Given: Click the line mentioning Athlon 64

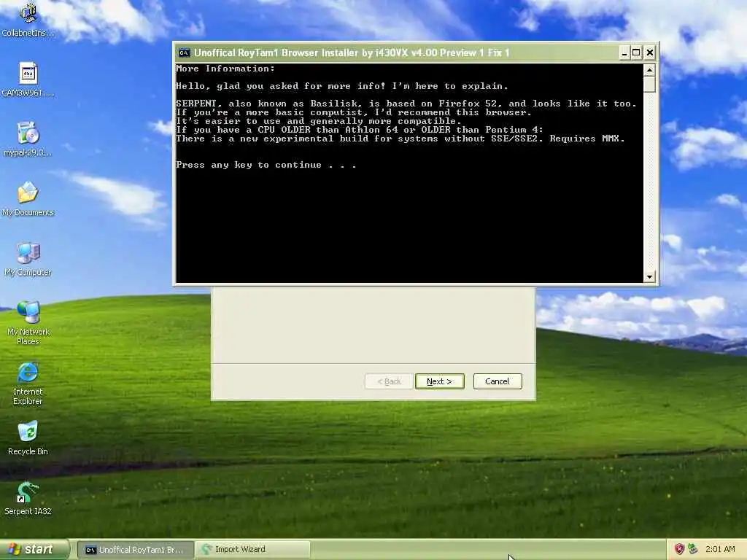Looking at the screenshot, I should (359, 130).
